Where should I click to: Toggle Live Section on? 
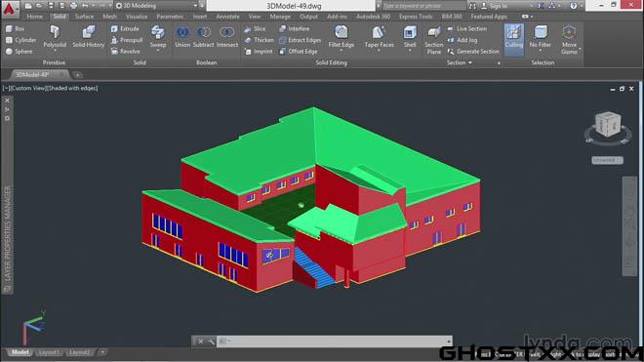click(467, 28)
